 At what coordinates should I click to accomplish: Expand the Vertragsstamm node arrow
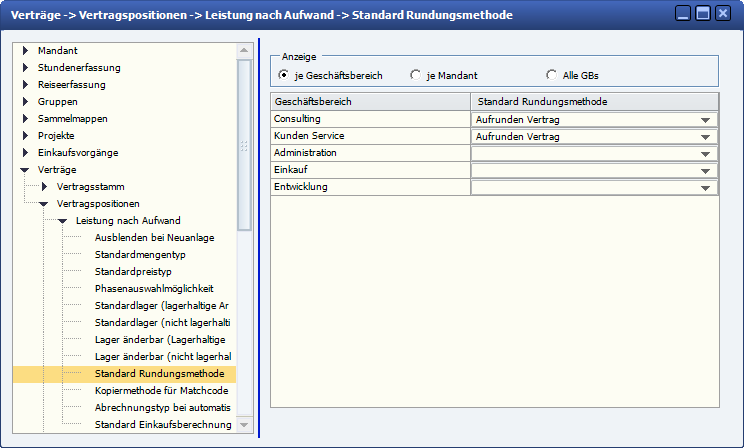pyautogui.click(x=44, y=187)
